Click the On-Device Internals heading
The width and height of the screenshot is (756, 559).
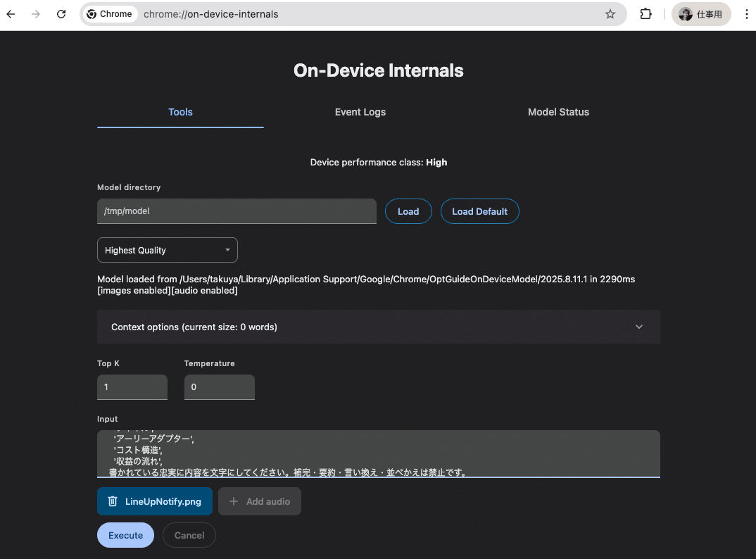click(379, 71)
